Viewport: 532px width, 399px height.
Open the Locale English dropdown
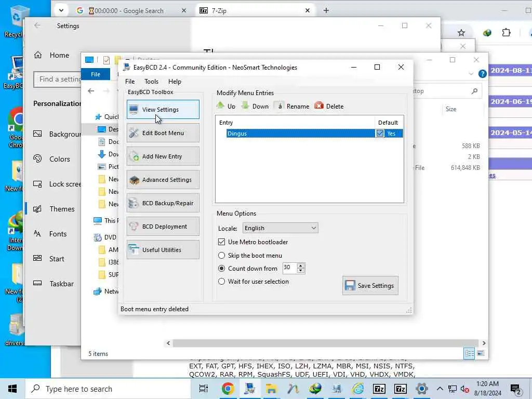(x=280, y=228)
